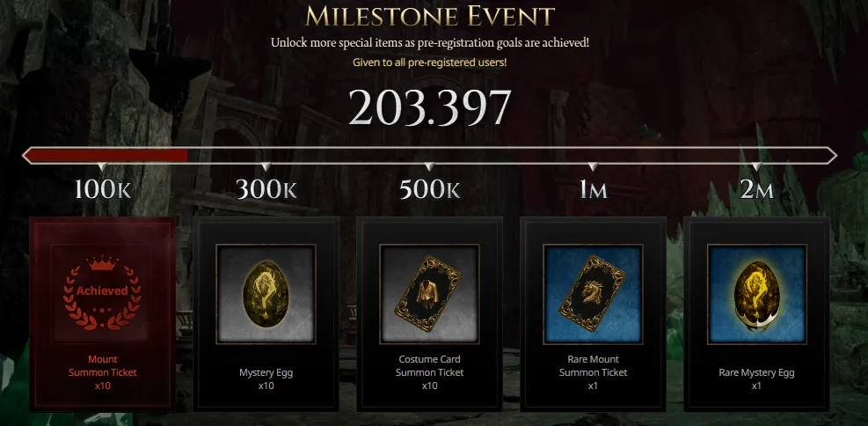The width and height of the screenshot is (868, 426).
Task: Click the 1M milestone triangle marker
Action: (x=593, y=166)
